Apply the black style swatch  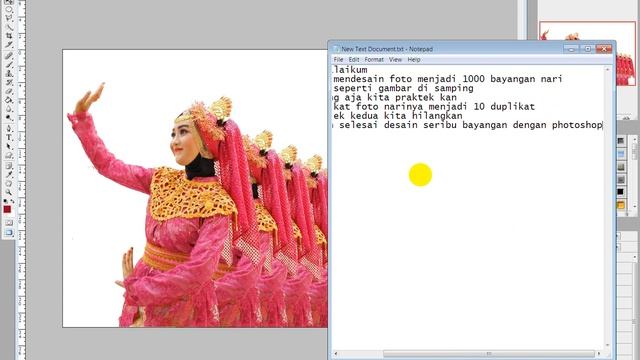point(621,191)
